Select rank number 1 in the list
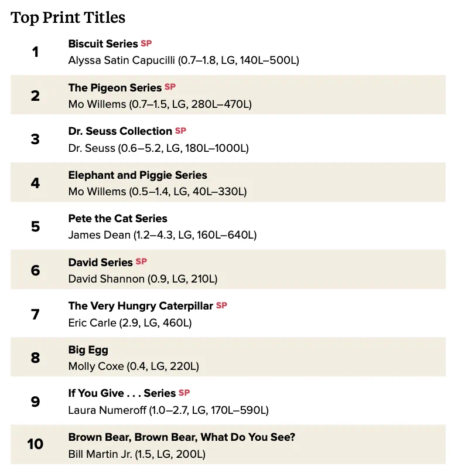Image resolution: width=458 pixels, height=476 pixels. coord(36,52)
